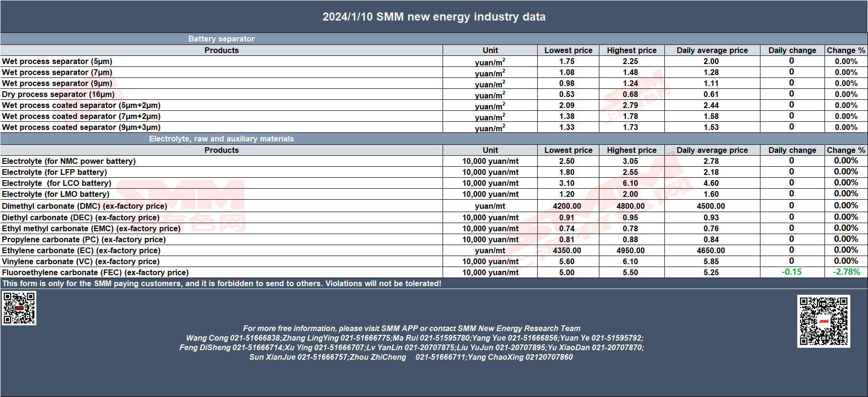
Task: Select the Battery separator section header
Action: 221,39
